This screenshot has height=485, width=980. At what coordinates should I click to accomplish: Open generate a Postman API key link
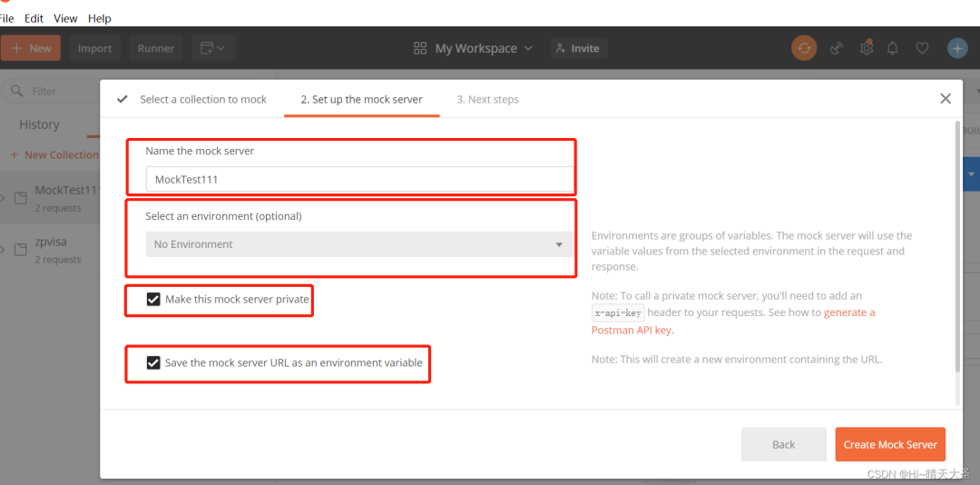pyautogui.click(x=733, y=321)
